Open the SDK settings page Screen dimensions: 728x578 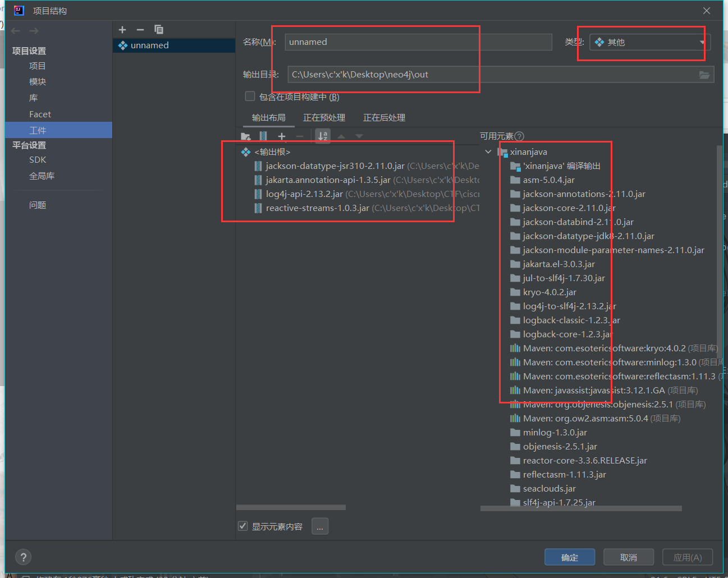tap(38, 160)
